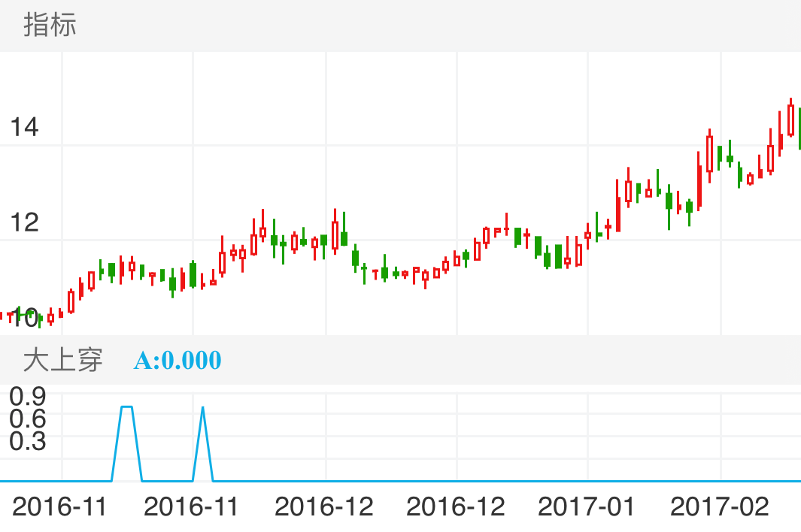The width and height of the screenshot is (801, 532).
Task: Select the 0.6 indicator axis label
Action: point(28,418)
